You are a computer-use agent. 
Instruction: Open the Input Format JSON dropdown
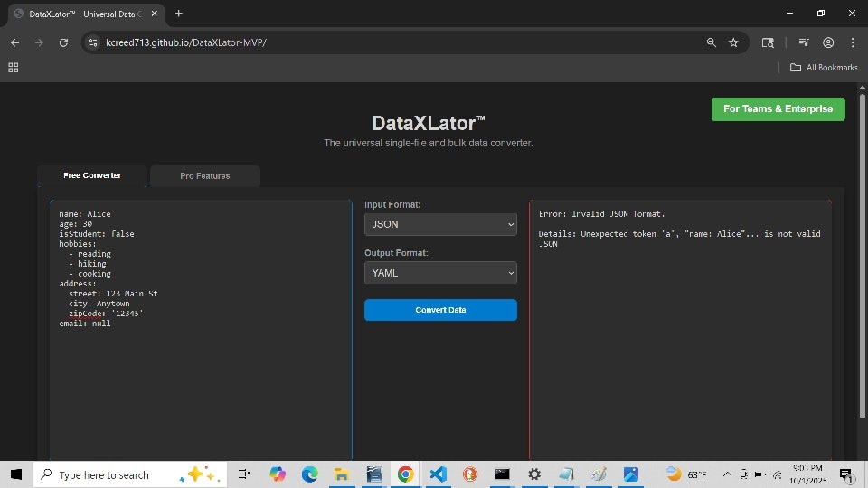[x=440, y=224]
